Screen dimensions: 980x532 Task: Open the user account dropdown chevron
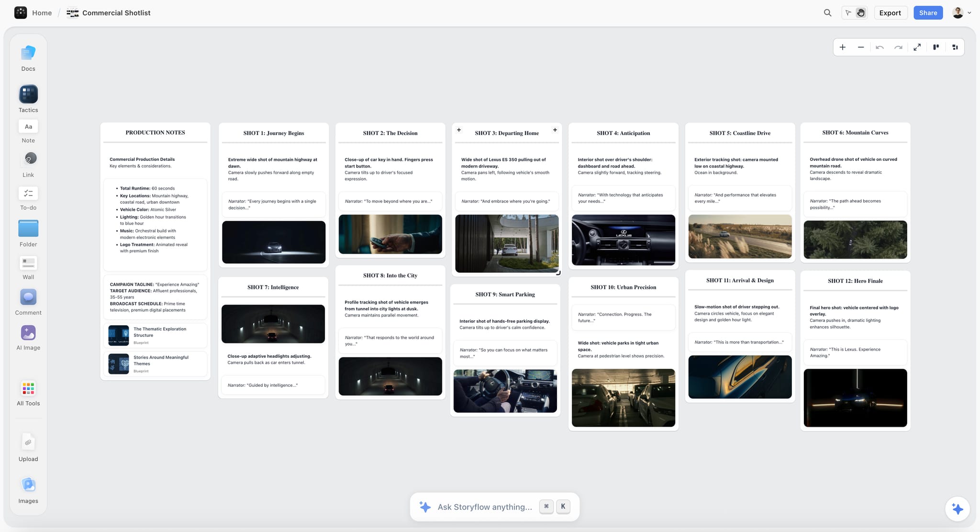(x=969, y=13)
